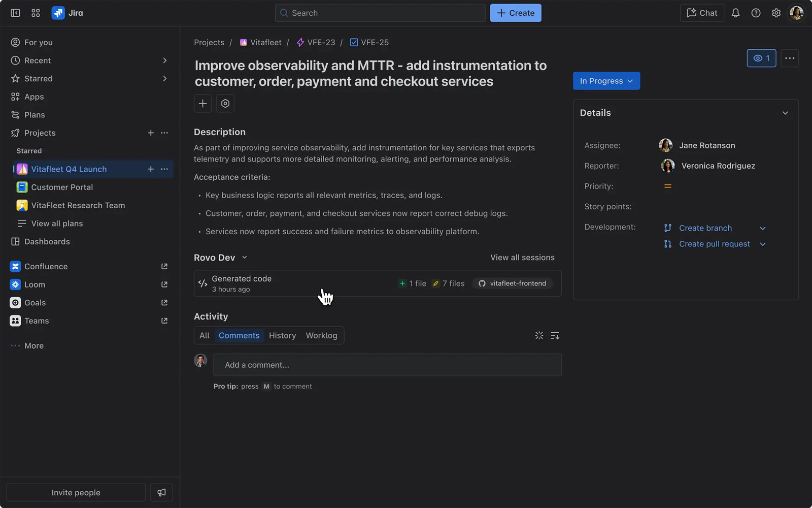The image size is (812, 508).
Task: Switch to the History tab
Action: pos(282,335)
